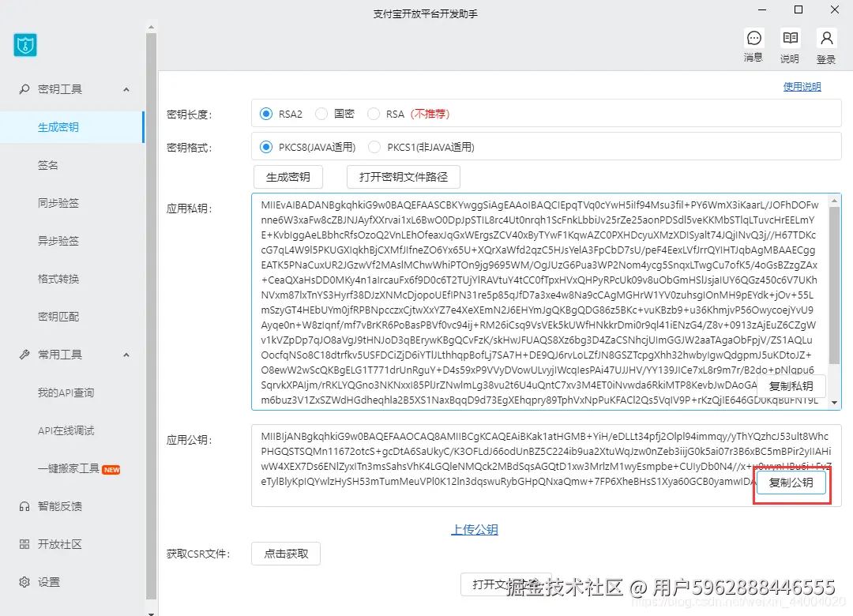Click the wrench icon beside 常用工具
Screen dimensions: 853x616
pyautogui.click(x=24, y=355)
